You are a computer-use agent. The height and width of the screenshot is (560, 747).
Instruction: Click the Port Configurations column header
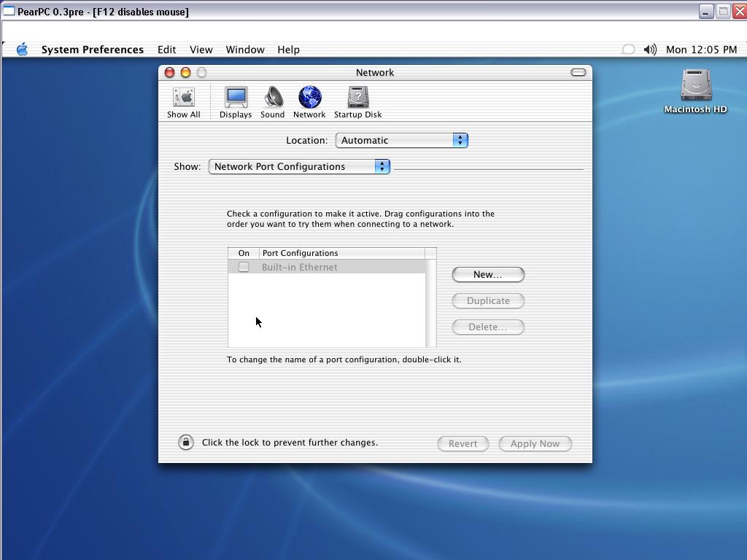point(342,253)
